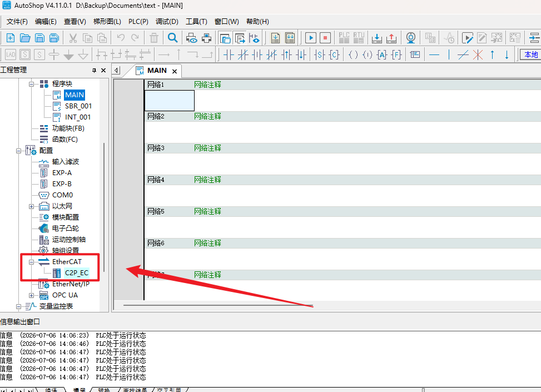This screenshot has height=392, width=541.
Task: Open the 调试(D) menu
Action: 167,21
